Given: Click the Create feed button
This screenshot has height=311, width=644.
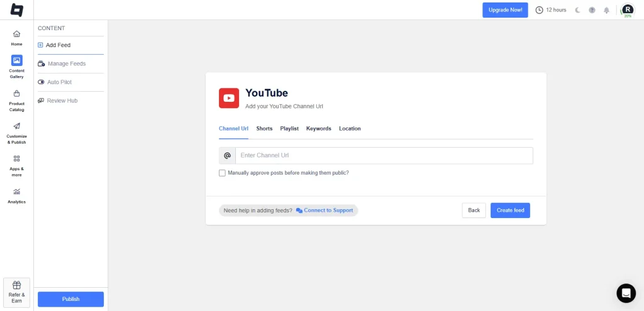Looking at the screenshot, I should (x=510, y=210).
